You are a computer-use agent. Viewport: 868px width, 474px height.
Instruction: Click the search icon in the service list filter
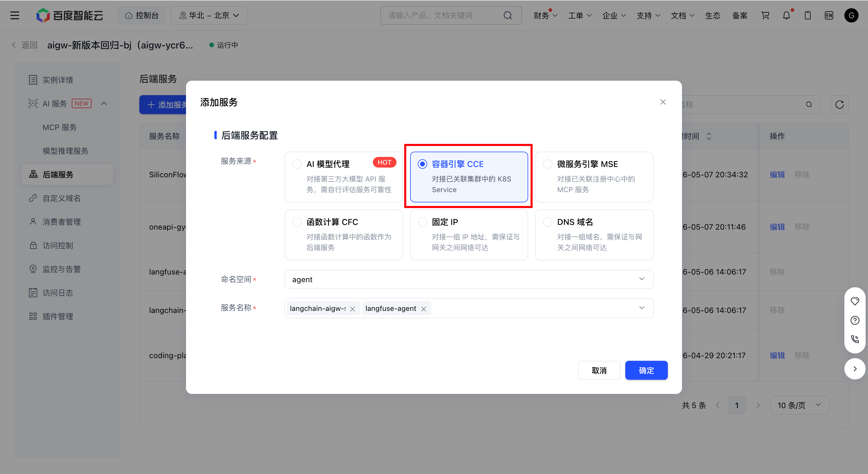pos(809,105)
